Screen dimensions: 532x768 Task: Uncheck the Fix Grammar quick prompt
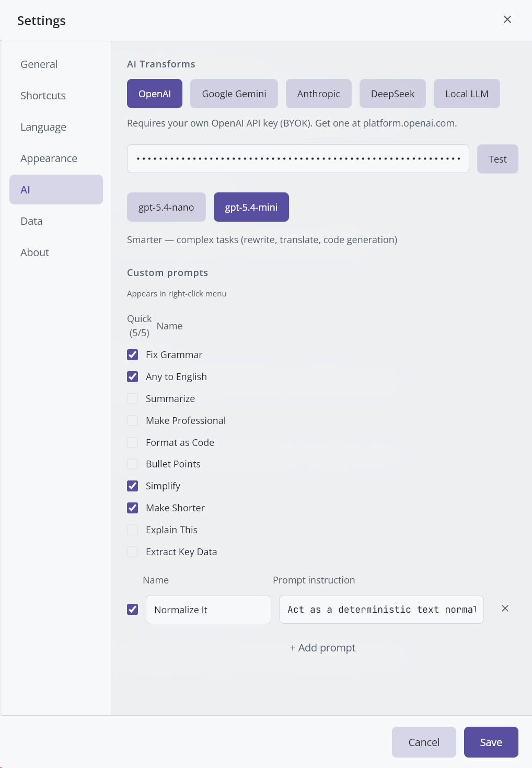(x=133, y=354)
